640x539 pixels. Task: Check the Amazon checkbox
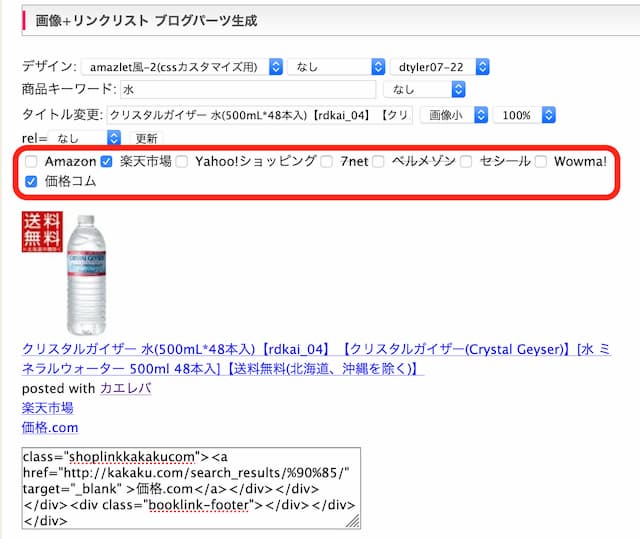coord(31,162)
